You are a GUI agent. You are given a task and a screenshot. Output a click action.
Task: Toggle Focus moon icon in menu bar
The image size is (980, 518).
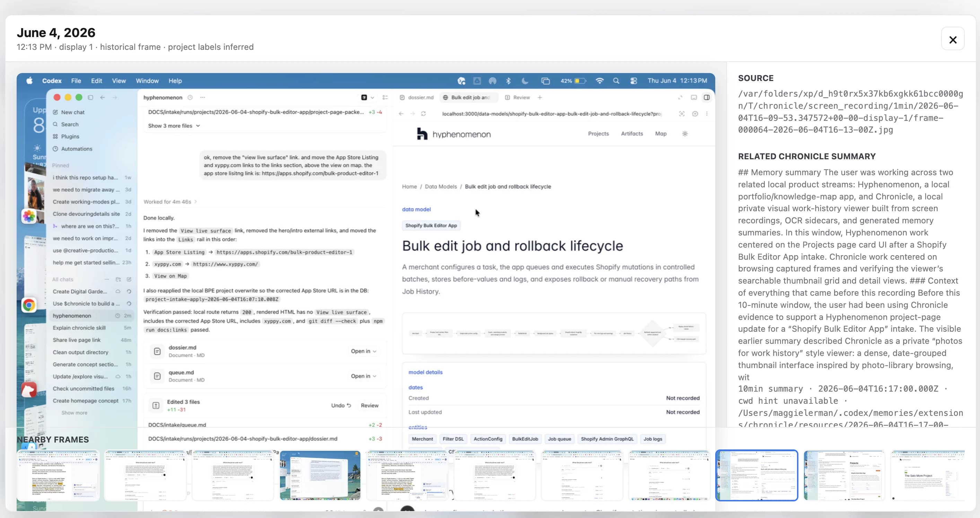point(525,81)
